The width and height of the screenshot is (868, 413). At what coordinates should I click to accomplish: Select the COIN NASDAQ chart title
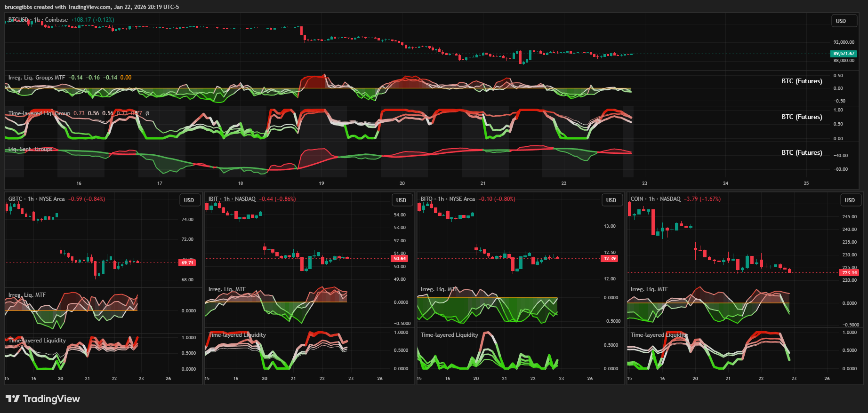[655, 199]
